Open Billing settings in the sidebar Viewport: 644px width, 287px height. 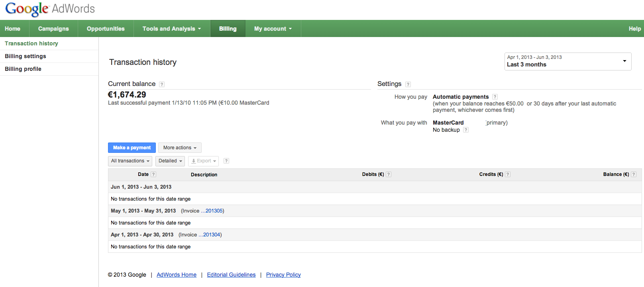click(26, 56)
